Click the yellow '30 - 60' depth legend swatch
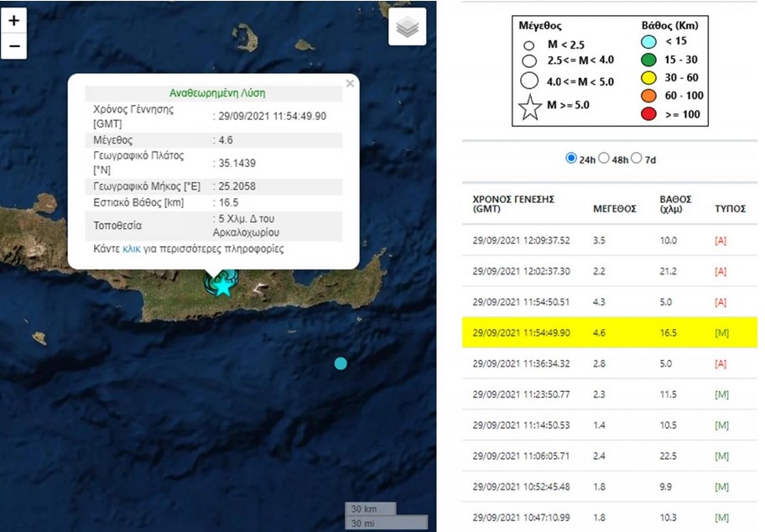The image size is (765, 532). 648,77
